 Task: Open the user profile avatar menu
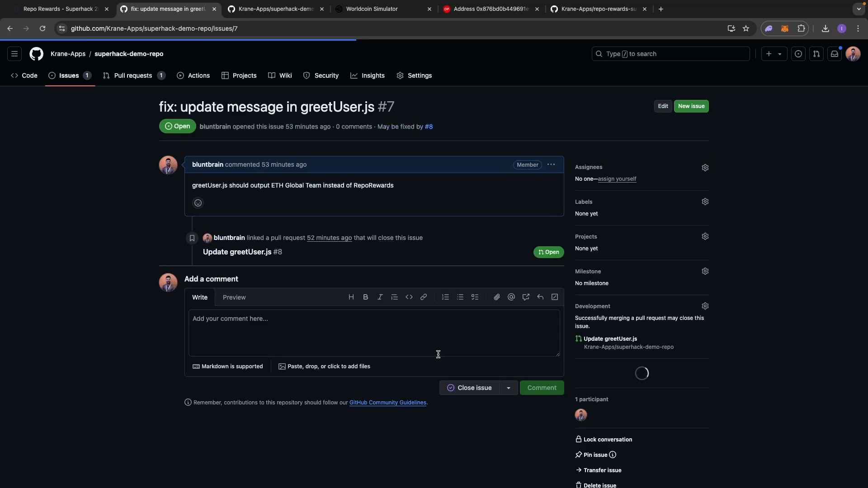click(x=853, y=54)
